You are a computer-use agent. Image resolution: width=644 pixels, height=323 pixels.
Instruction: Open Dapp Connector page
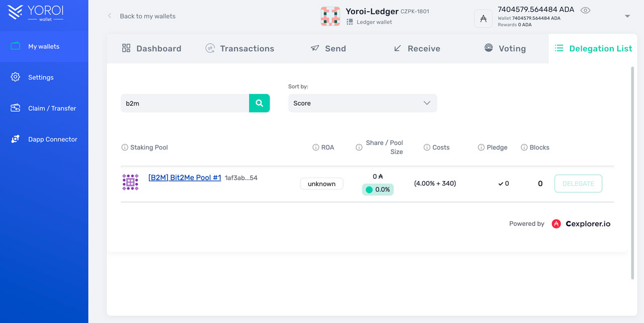tap(44, 139)
